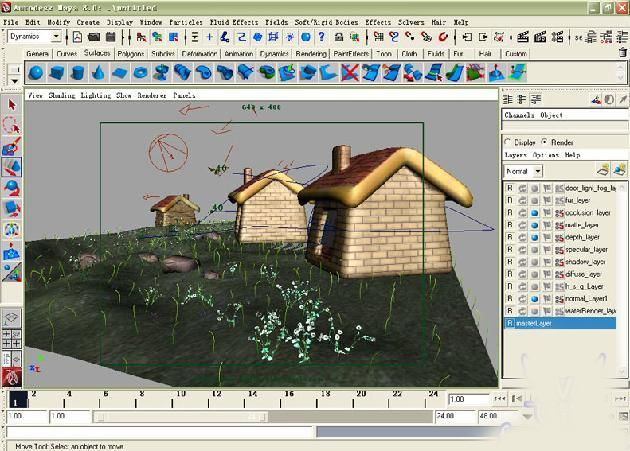The image size is (630, 451).
Task: Choose the Lasso select tool
Action: tap(12, 125)
